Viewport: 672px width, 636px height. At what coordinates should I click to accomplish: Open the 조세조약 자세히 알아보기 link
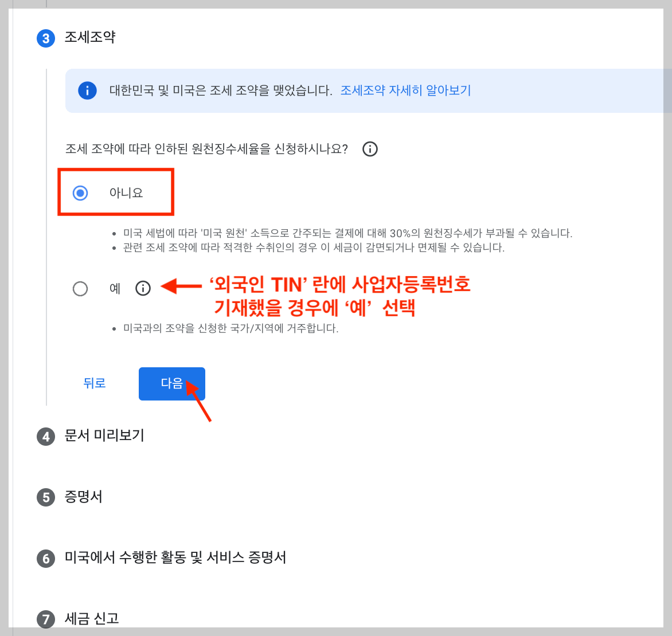click(405, 90)
